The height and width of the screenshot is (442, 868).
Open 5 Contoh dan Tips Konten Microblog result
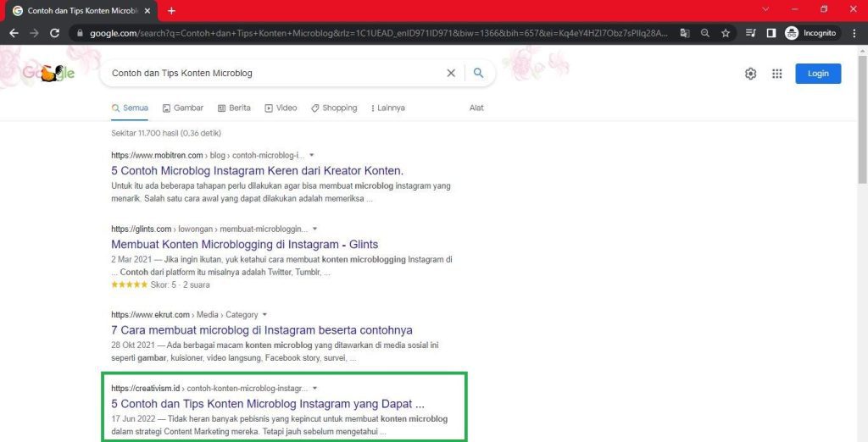click(x=268, y=403)
